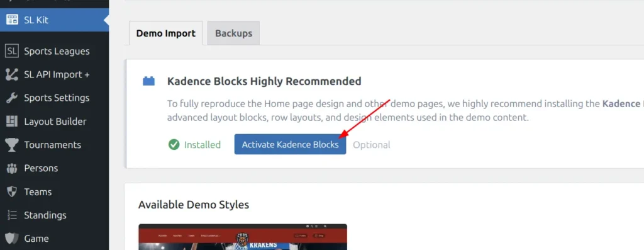Click the Standings list icon
Screen dimensions: 644x250
12,215
